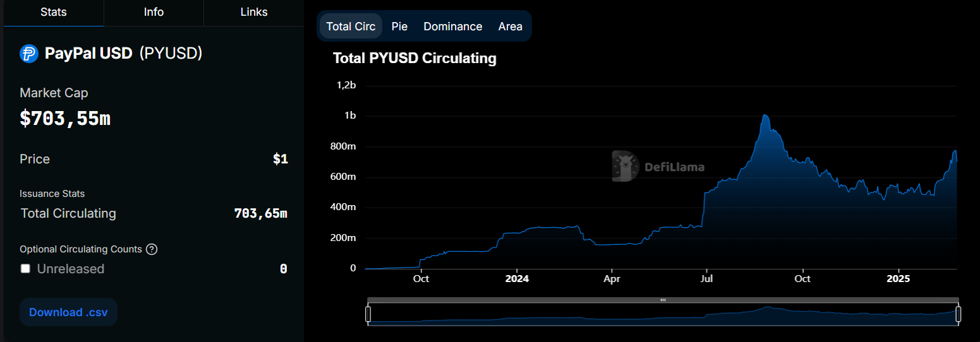This screenshot has width=980, height=342.
Task: Click the Jul x-axis label
Action: [707, 278]
